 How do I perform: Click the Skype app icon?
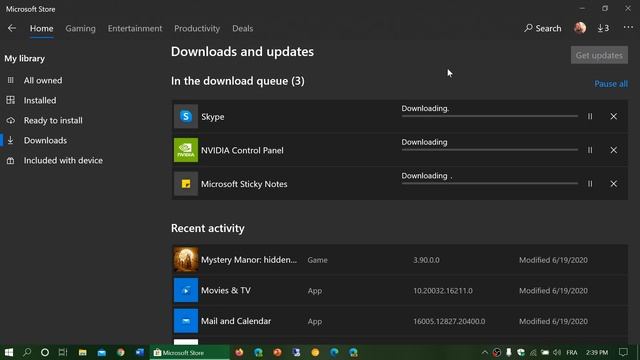coord(186,116)
